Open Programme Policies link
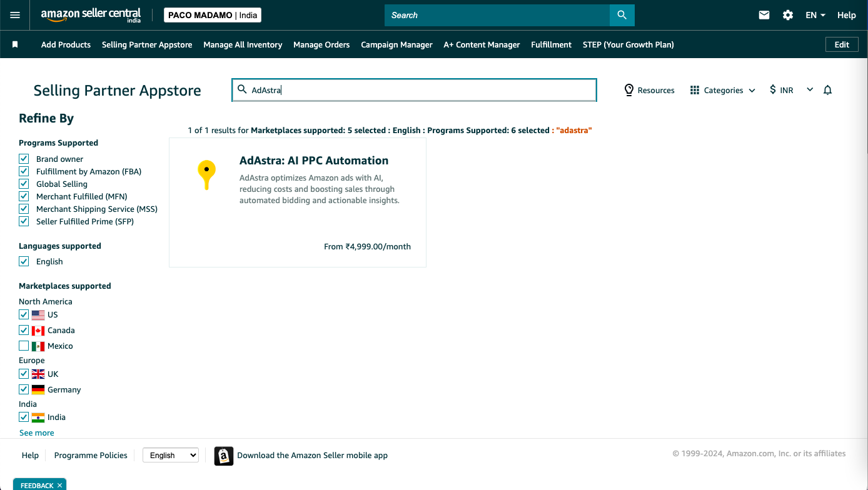The width and height of the screenshot is (868, 490). [x=91, y=456]
